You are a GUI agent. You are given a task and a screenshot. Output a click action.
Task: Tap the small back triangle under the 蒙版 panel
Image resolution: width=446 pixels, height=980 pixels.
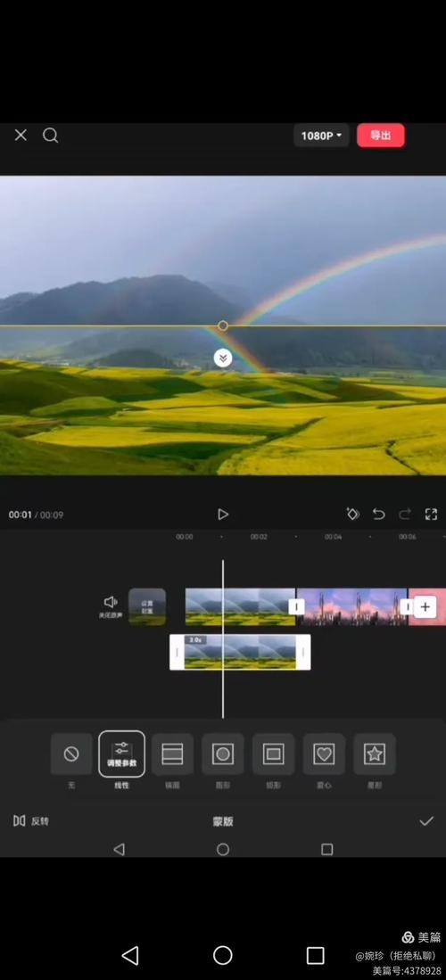[119, 849]
